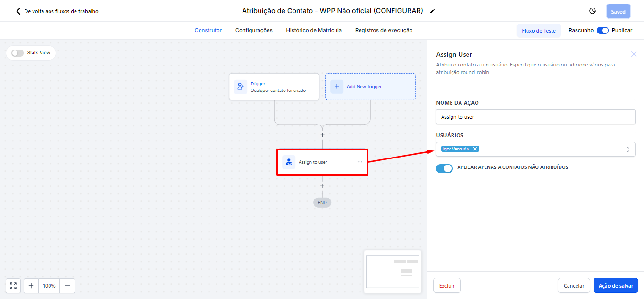Viewport: 644px width, 299px height.
Task: Open three-dot menu on Assign to user
Action: [x=360, y=162]
